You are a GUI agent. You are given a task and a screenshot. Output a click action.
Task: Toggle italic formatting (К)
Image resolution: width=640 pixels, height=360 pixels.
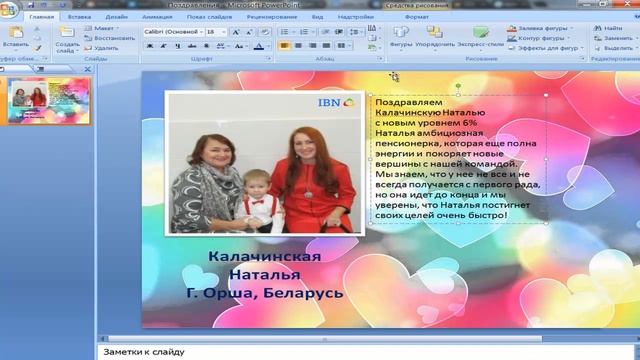pos(163,46)
